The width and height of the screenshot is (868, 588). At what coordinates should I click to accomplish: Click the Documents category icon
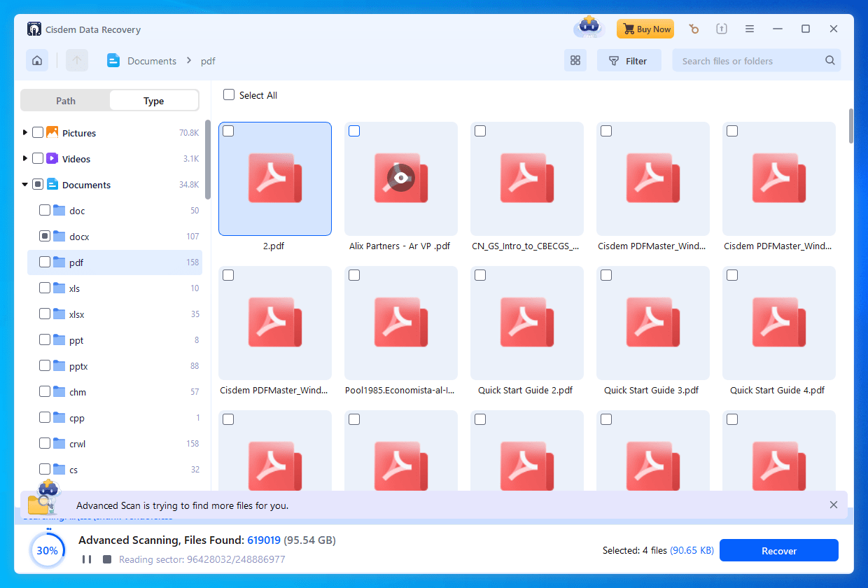pos(52,184)
